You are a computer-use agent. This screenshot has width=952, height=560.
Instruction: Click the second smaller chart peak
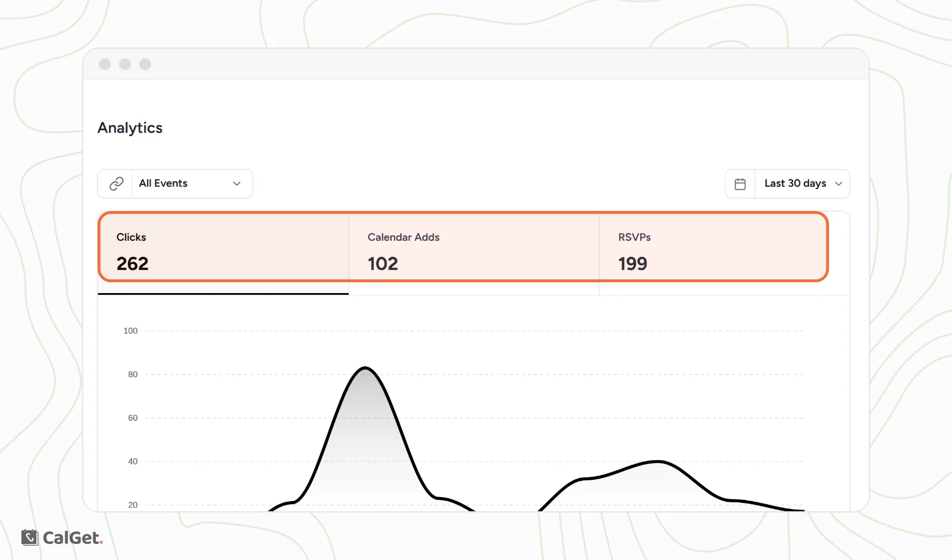(x=657, y=461)
